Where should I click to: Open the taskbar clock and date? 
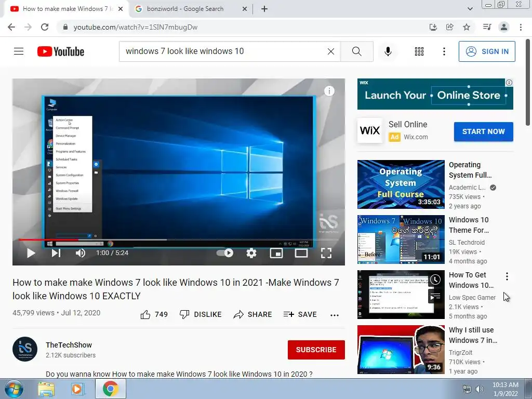point(505,389)
